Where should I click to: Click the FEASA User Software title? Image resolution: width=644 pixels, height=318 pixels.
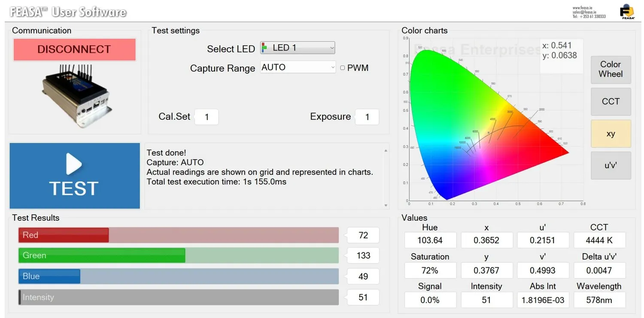[68, 12]
